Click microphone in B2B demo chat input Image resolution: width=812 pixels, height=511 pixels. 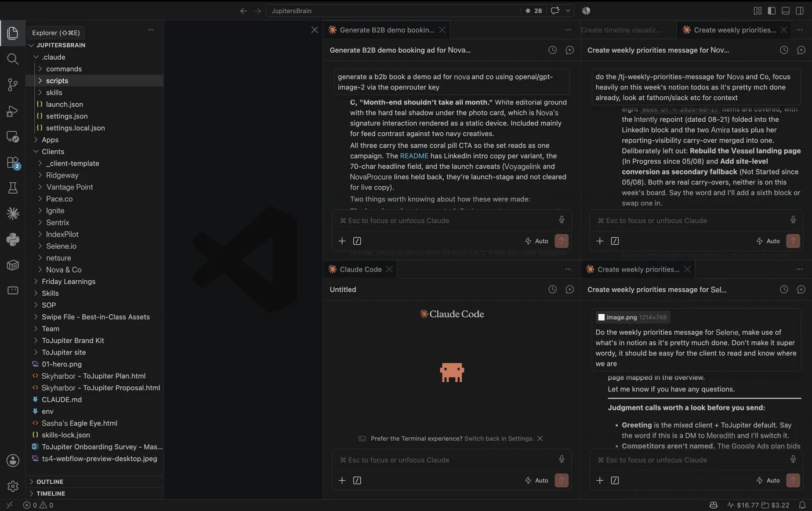561,220
